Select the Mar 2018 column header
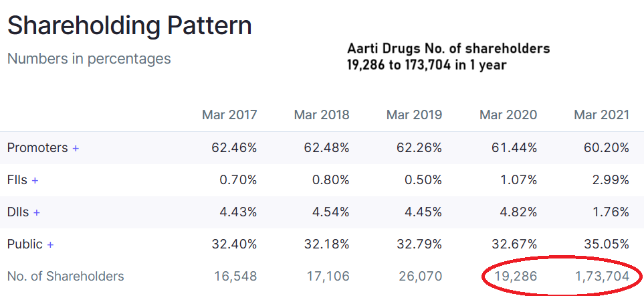Screen dimensions: 644x296 click(322, 115)
